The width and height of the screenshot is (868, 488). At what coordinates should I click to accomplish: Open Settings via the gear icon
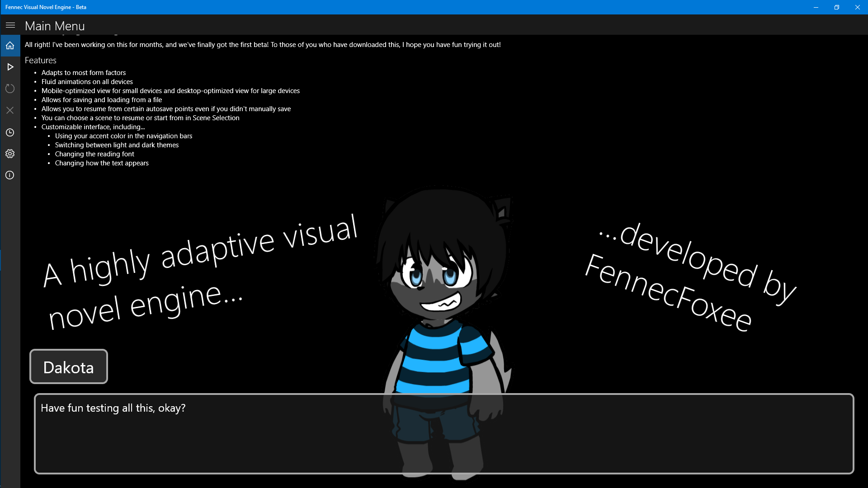point(10,154)
